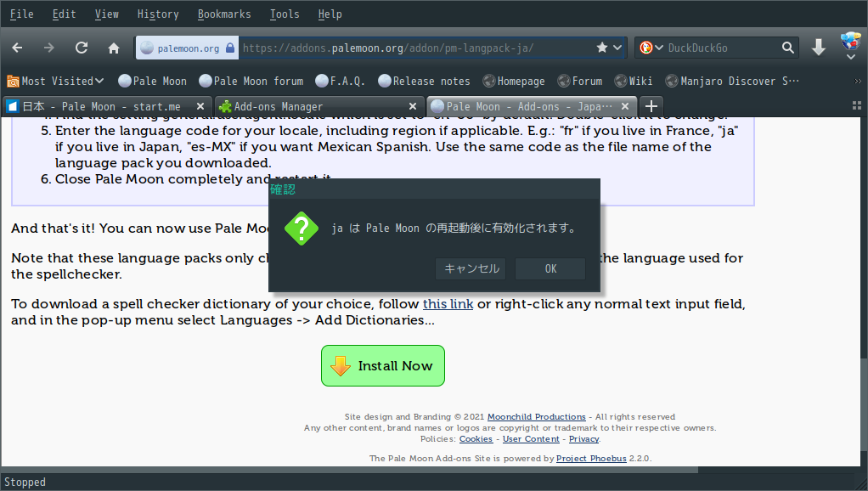Follow the 'this link' dictionary hyperlink

coord(448,304)
